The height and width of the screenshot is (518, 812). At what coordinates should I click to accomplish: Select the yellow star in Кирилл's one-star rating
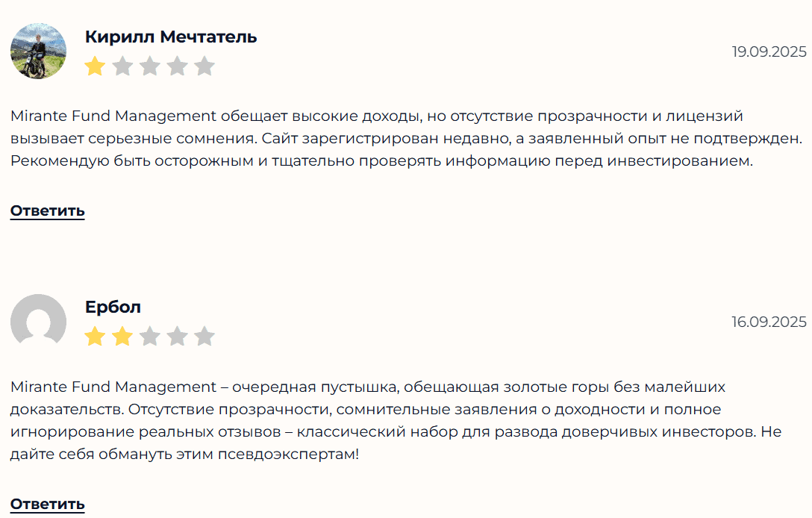[94, 66]
